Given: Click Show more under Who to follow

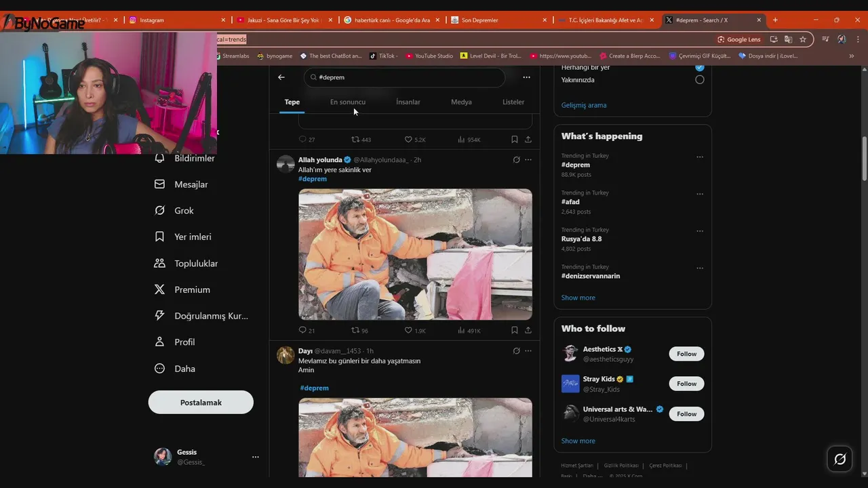Looking at the screenshot, I should click(x=578, y=441).
